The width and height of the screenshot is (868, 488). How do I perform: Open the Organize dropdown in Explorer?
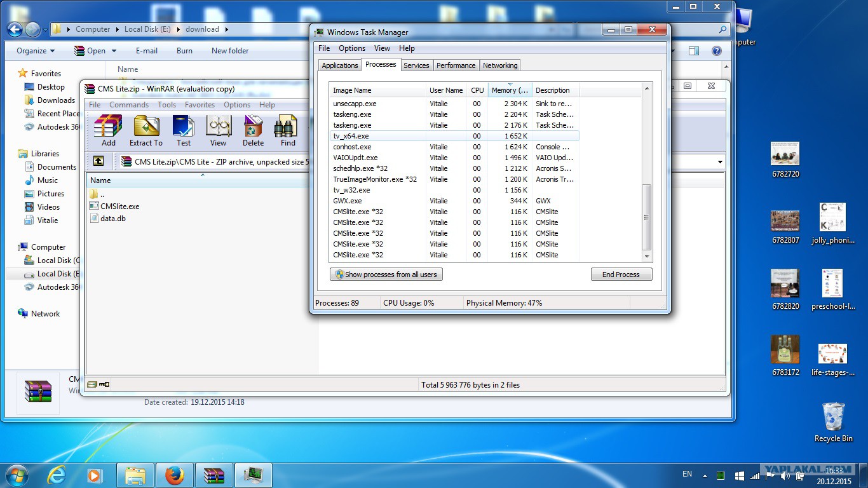[36, 51]
